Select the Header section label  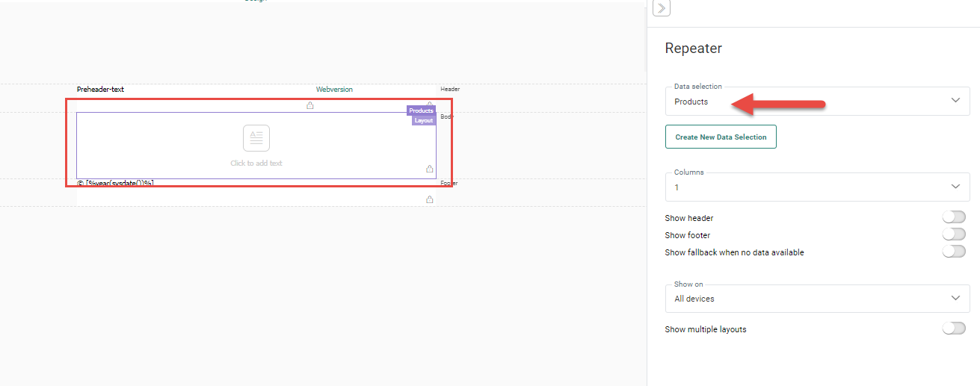click(x=450, y=89)
